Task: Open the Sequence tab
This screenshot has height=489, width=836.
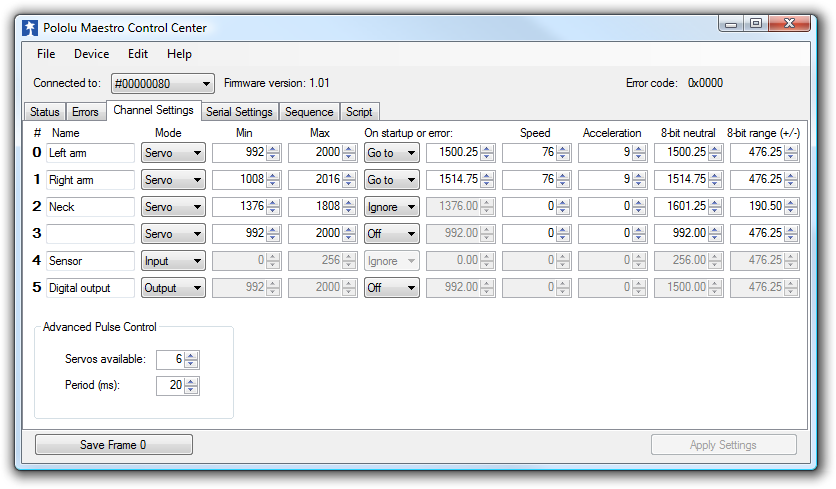Action: click(x=309, y=112)
